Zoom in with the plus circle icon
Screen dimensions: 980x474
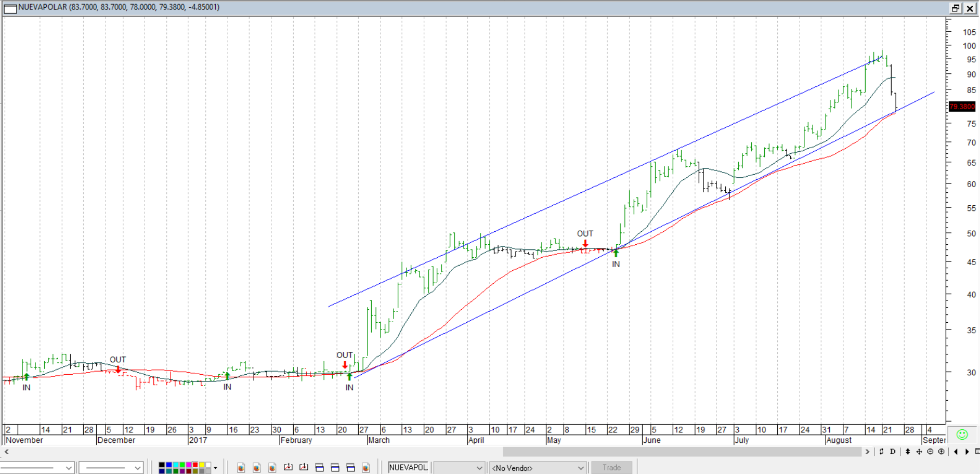click(942, 452)
